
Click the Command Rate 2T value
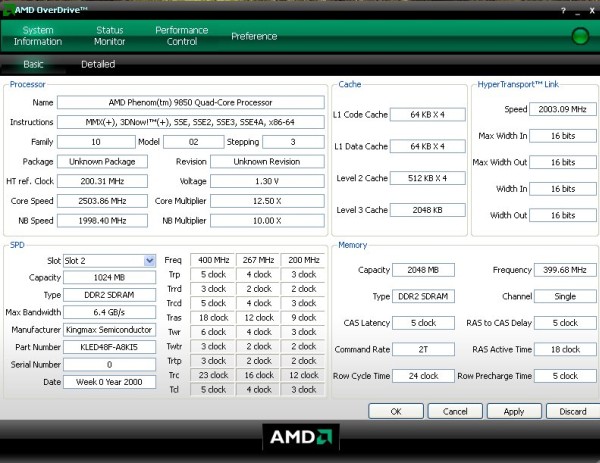tap(423, 349)
